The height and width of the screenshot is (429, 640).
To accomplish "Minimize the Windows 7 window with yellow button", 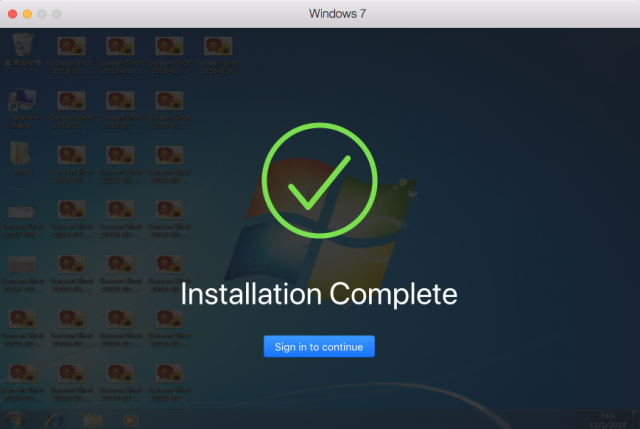I will [x=27, y=14].
